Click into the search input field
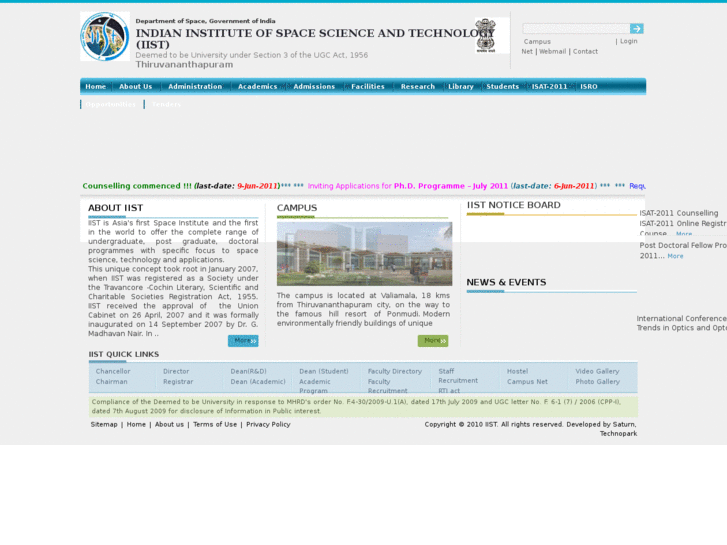 [576, 29]
